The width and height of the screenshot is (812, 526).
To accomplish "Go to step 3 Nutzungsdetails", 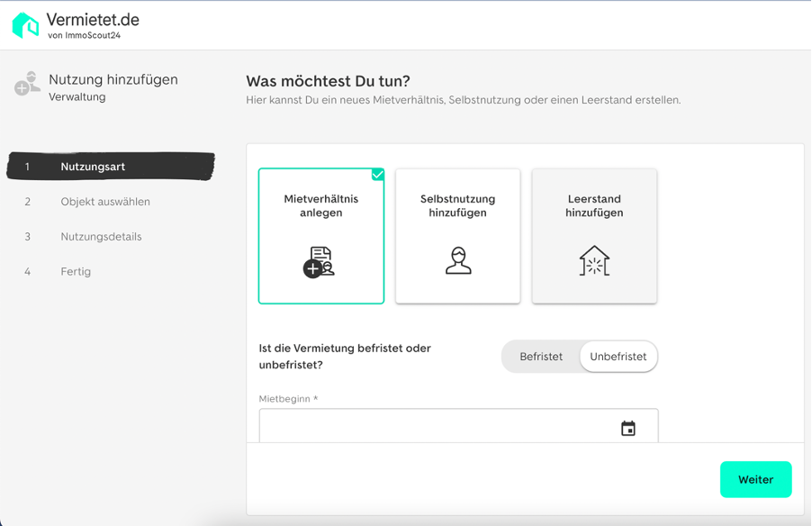I will [x=84, y=237].
